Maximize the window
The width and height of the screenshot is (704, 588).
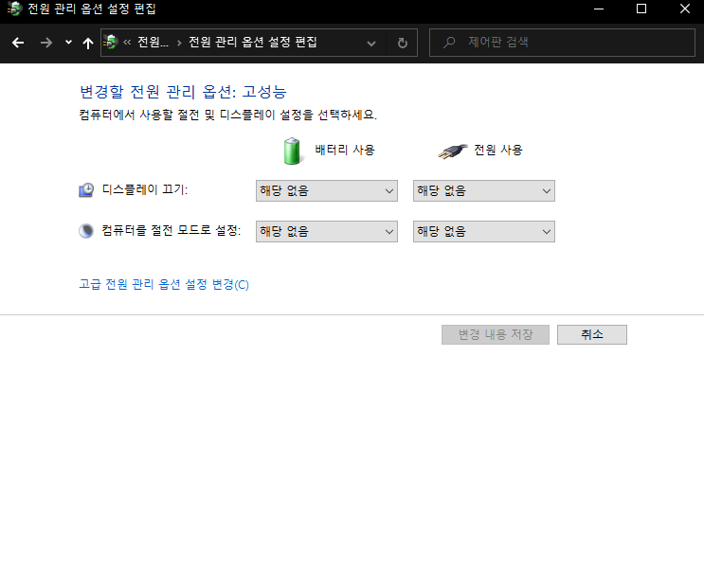641,9
